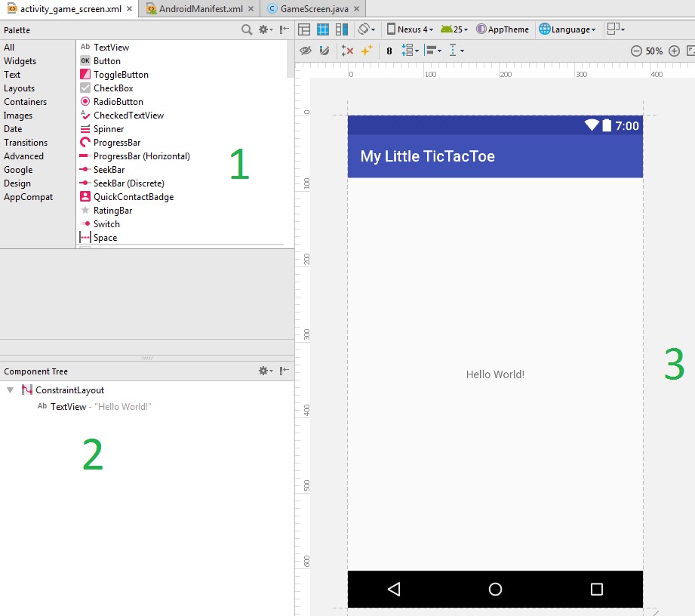Click the Infer Constraints sparkle icon
Viewport: 695px width, 616px height.
coord(366,51)
